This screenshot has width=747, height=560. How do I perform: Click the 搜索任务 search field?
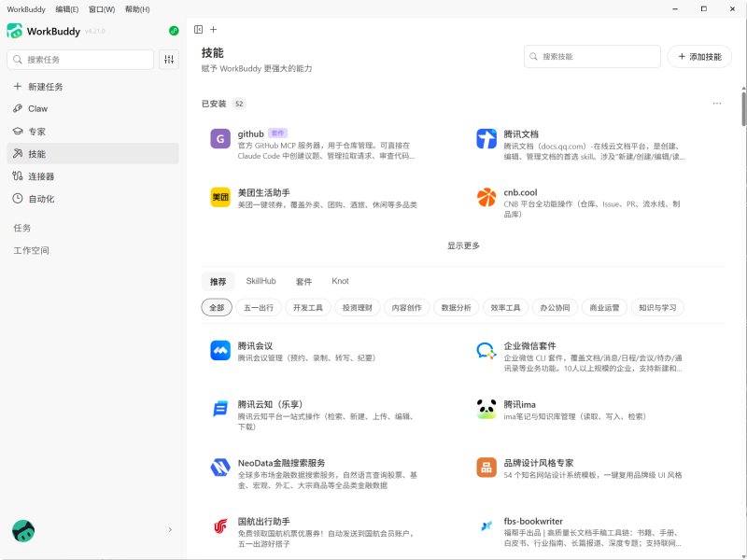click(80, 60)
